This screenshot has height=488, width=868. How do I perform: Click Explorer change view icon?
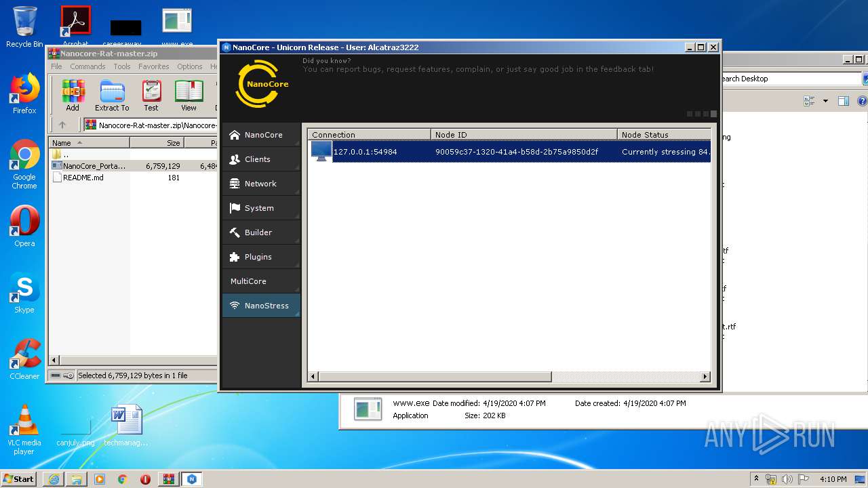coord(809,101)
